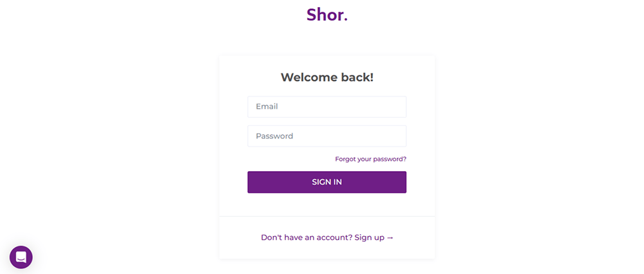
Task: Open the Forgot your password link
Action: (370, 159)
